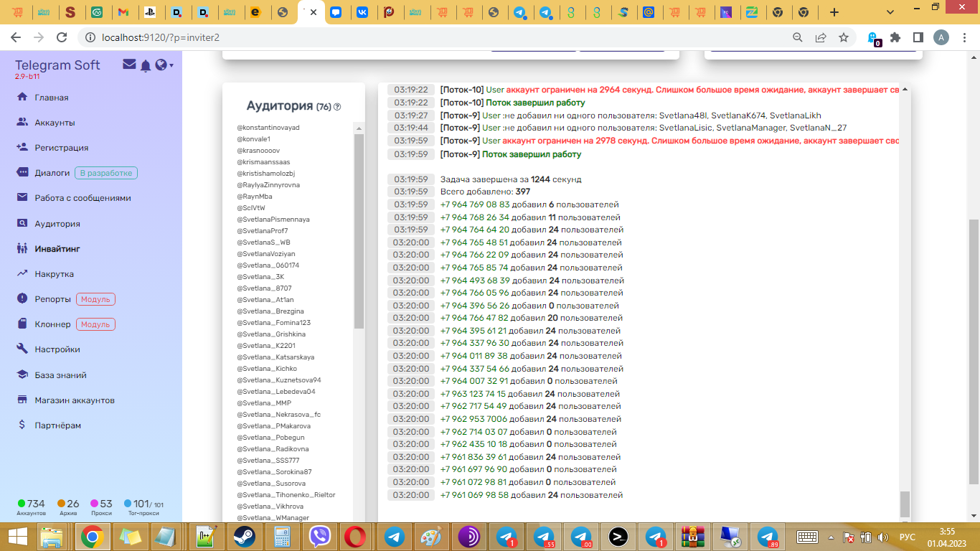Open Работа с сообщениями section
Screen dimensions: 980x551
click(x=83, y=198)
